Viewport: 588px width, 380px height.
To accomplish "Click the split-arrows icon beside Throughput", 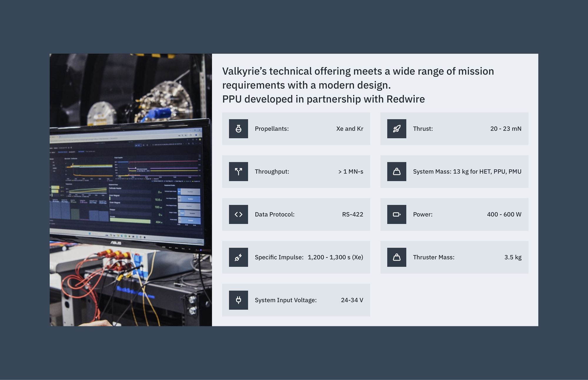I will (x=238, y=172).
